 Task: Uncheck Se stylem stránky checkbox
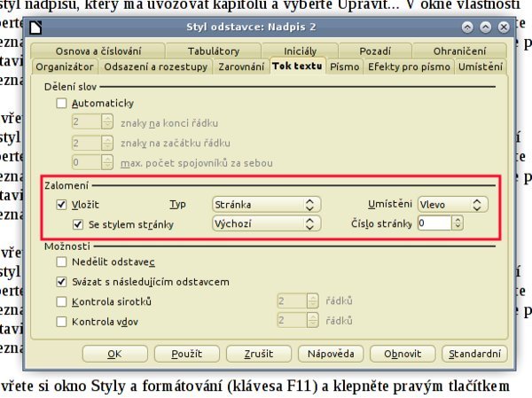[x=78, y=224]
